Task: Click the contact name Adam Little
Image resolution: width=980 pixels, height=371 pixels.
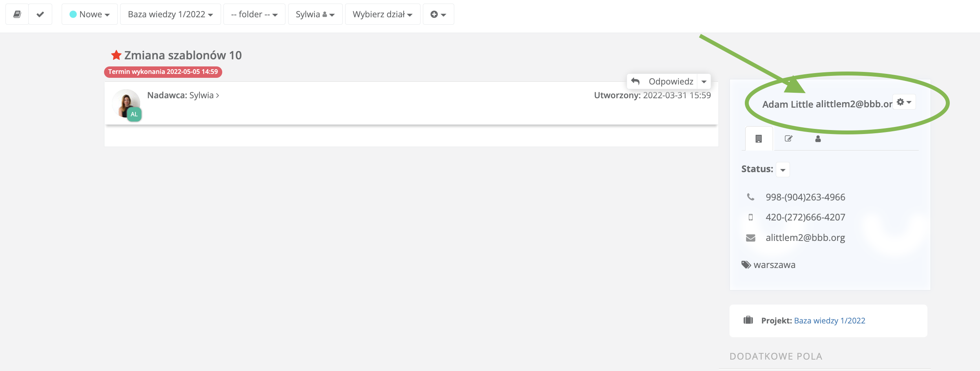Action: (x=788, y=104)
